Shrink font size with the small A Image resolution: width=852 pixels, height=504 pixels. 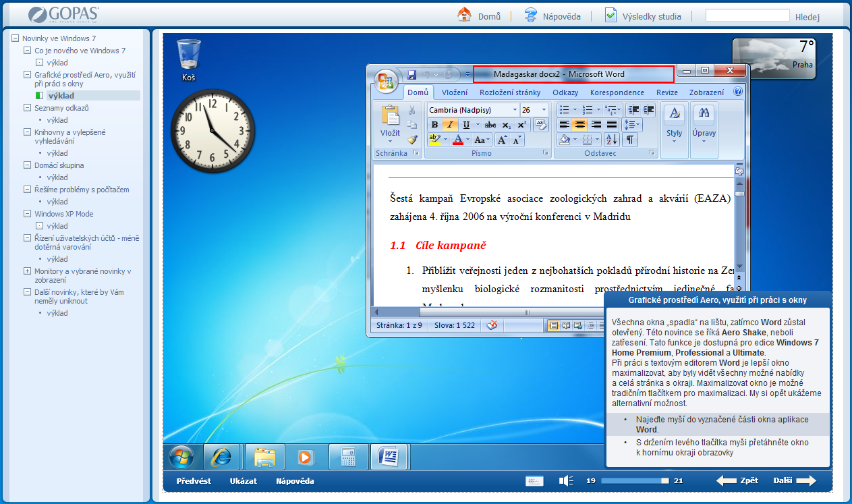point(517,140)
